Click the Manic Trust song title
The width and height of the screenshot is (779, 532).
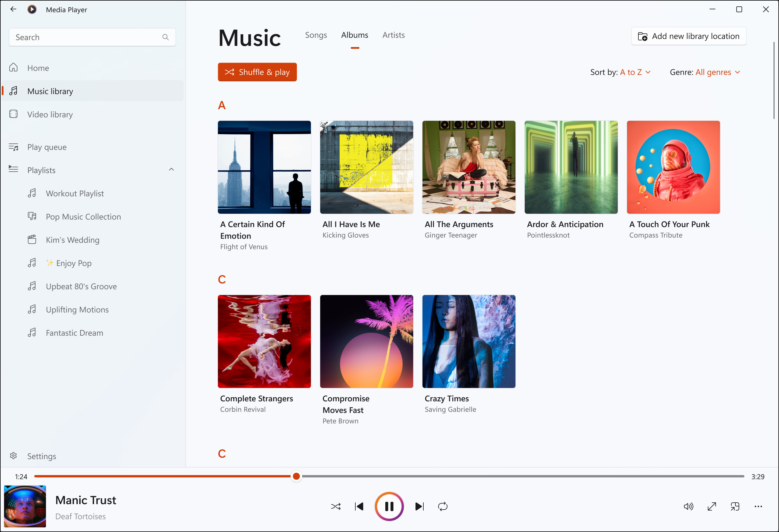[85, 500]
